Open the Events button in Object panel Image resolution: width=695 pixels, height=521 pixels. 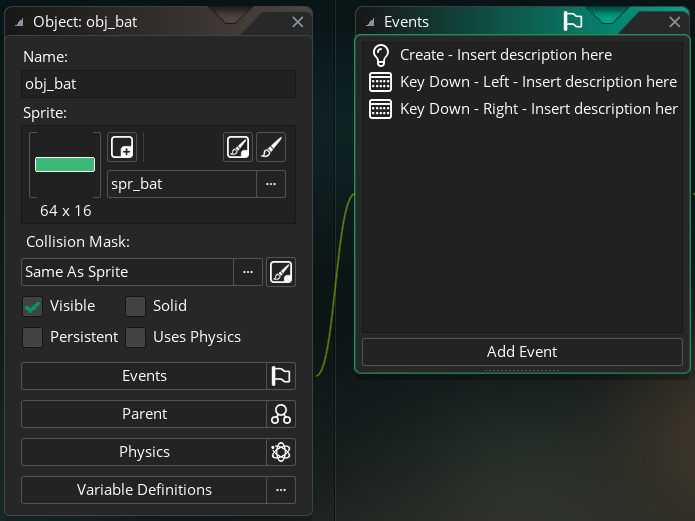click(144, 376)
